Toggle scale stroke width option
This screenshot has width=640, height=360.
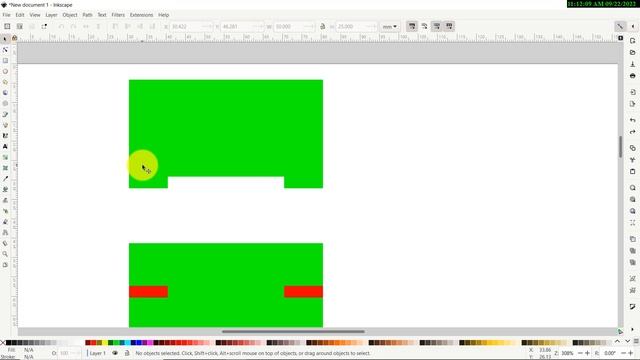412,26
